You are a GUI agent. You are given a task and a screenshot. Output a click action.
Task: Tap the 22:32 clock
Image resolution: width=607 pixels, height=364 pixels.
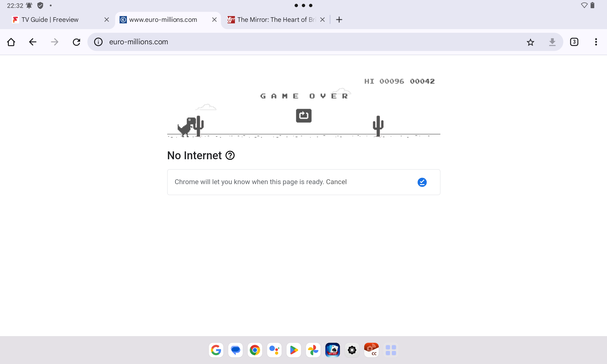click(x=15, y=5)
